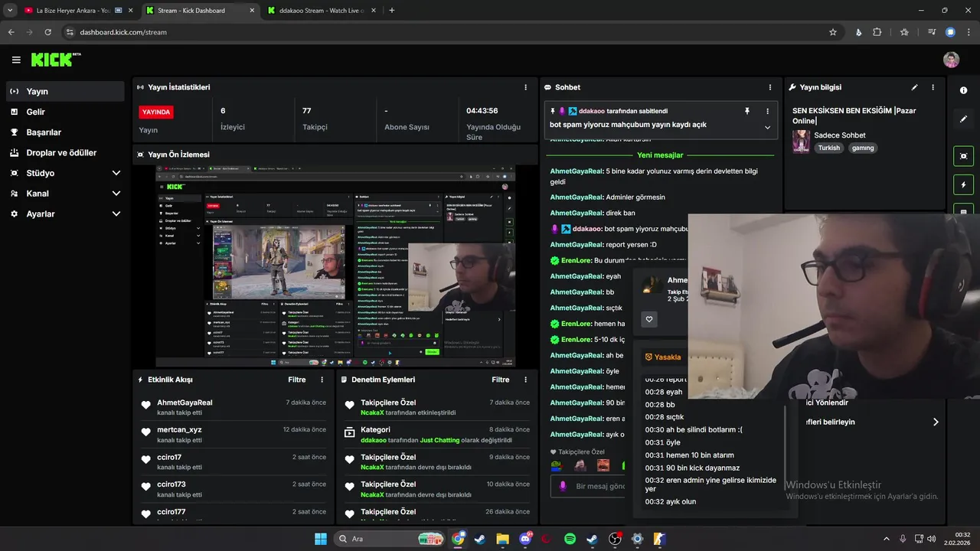This screenshot has height=551, width=980.
Task: Switch to ddakaoo Stream browser tab
Action: click(x=322, y=11)
